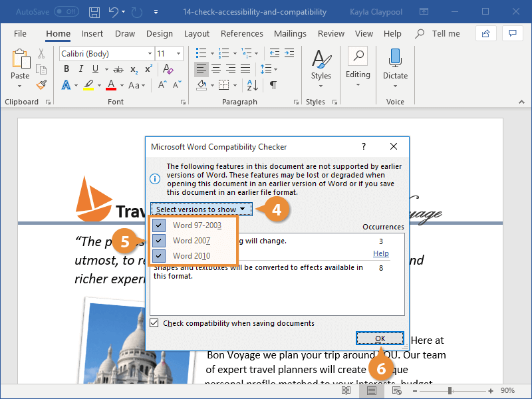Open the Select versions to show dropdown
Viewport: 532px width, 399px height.
tap(201, 209)
